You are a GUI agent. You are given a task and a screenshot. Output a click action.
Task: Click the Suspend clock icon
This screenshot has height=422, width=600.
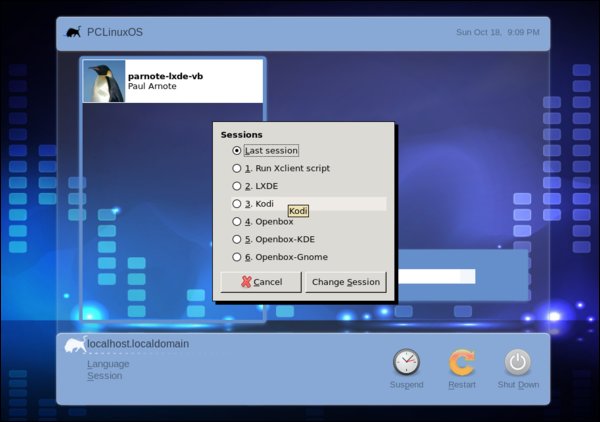[406, 362]
